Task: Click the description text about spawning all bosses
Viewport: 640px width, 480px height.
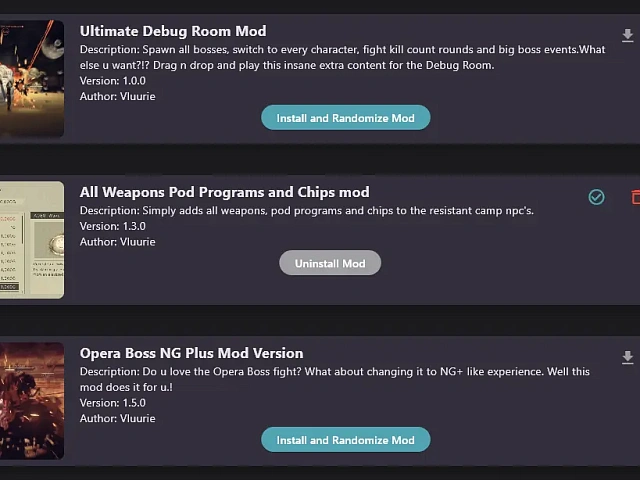Action: pos(342,57)
